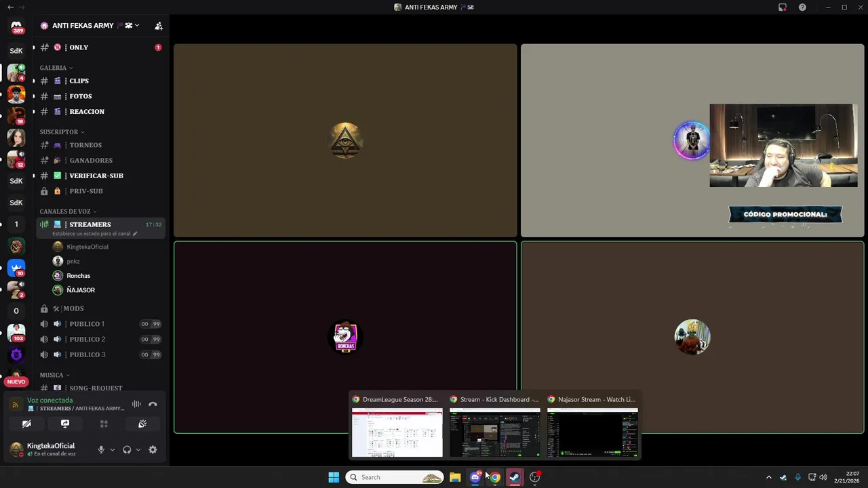Focus the webcam stream video tile

pos(692,140)
